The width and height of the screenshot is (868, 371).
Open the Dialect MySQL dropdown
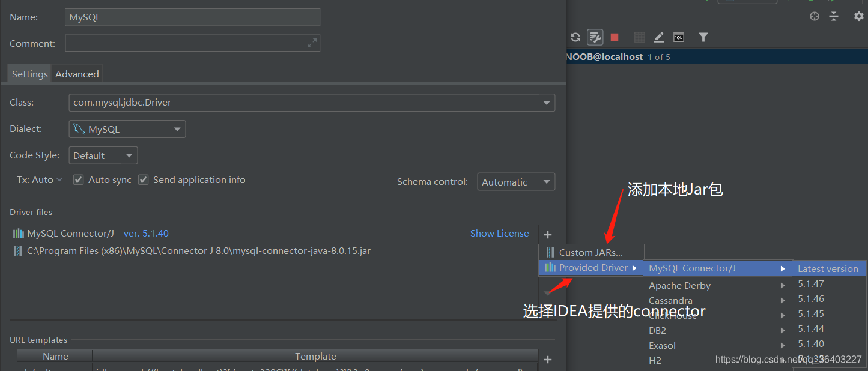[127, 129]
